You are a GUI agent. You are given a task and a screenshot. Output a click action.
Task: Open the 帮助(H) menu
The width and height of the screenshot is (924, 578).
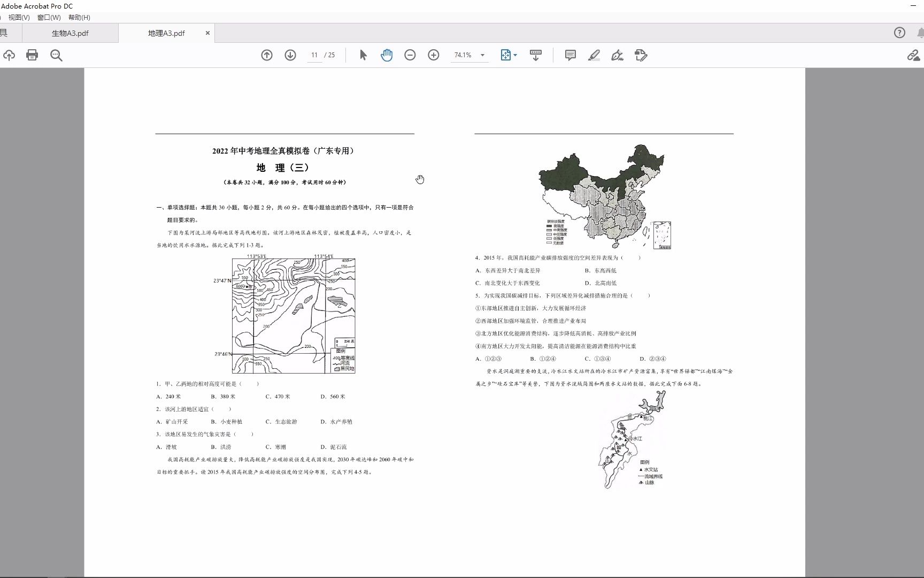pos(79,17)
